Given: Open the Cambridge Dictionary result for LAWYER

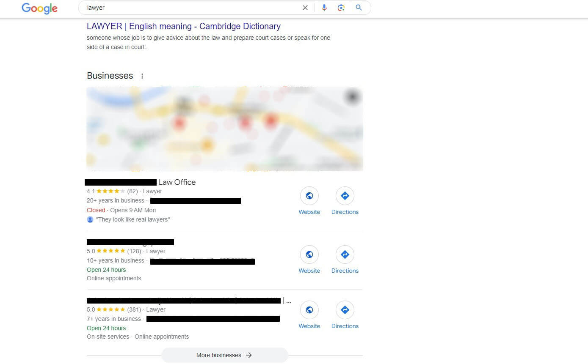Looking at the screenshot, I should 183,26.
